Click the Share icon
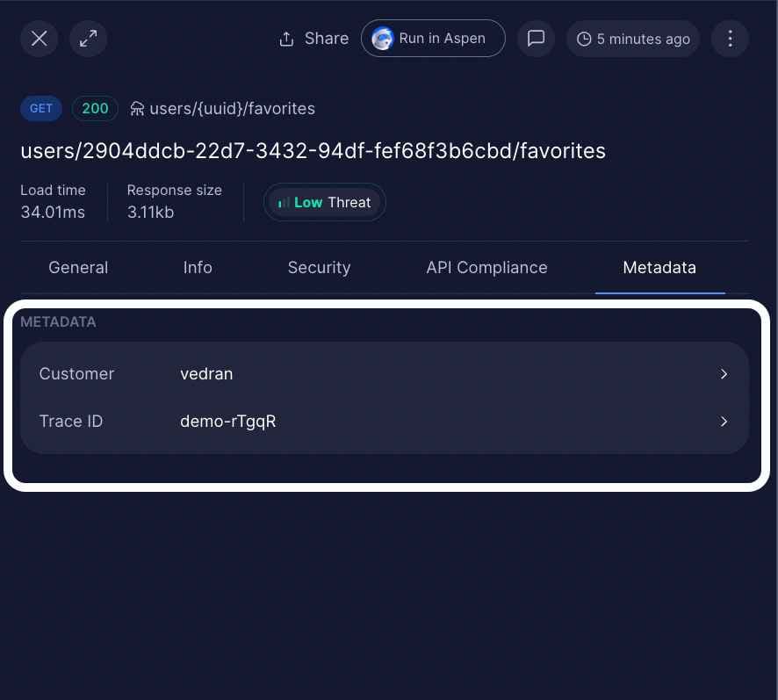This screenshot has width=778, height=700. (x=285, y=38)
